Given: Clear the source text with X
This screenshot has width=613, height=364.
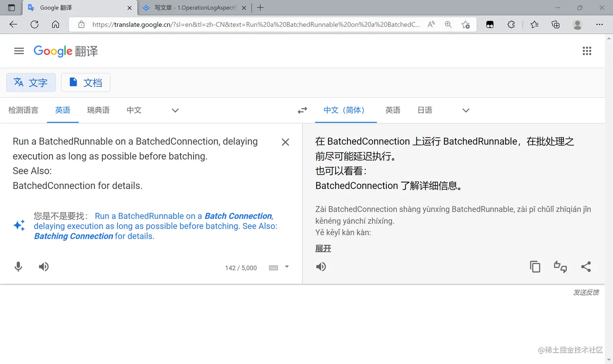Looking at the screenshot, I should coord(285,142).
